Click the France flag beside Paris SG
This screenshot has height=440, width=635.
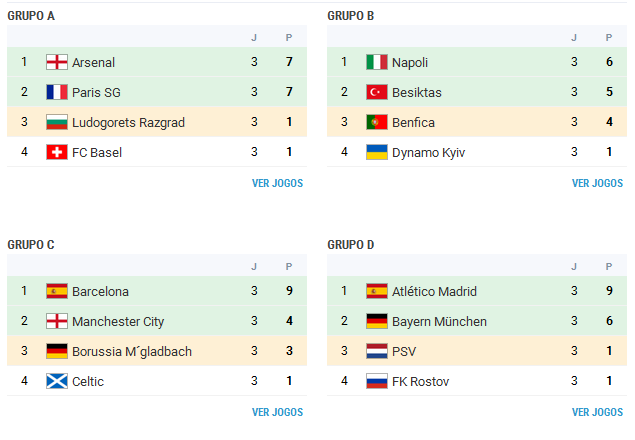[57, 92]
